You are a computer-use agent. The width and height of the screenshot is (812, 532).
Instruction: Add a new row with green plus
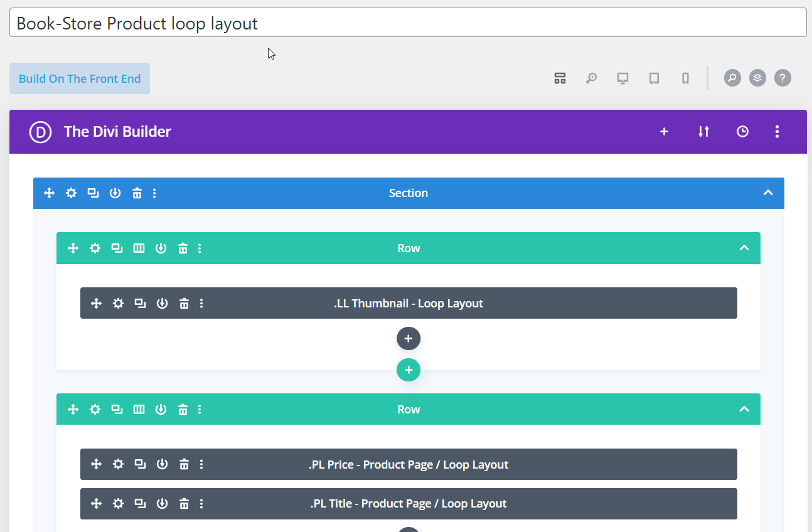(x=408, y=370)
